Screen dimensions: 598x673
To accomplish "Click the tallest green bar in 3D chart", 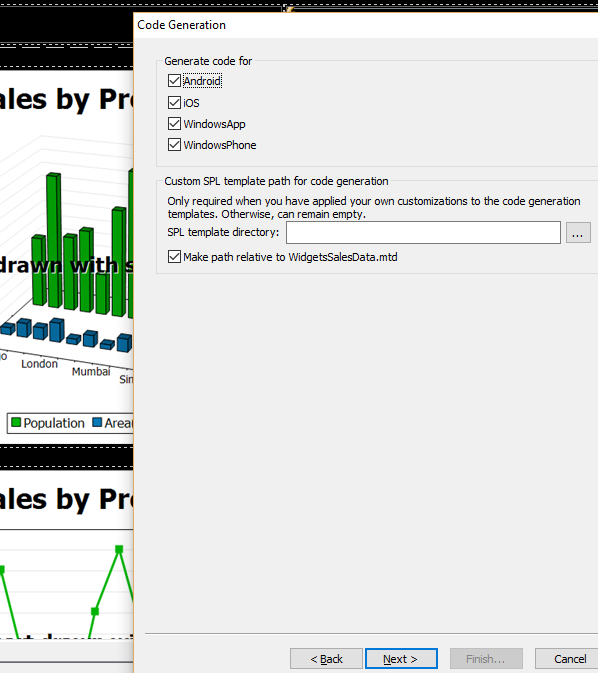I will pyautogui.click(x=54, y=240).
